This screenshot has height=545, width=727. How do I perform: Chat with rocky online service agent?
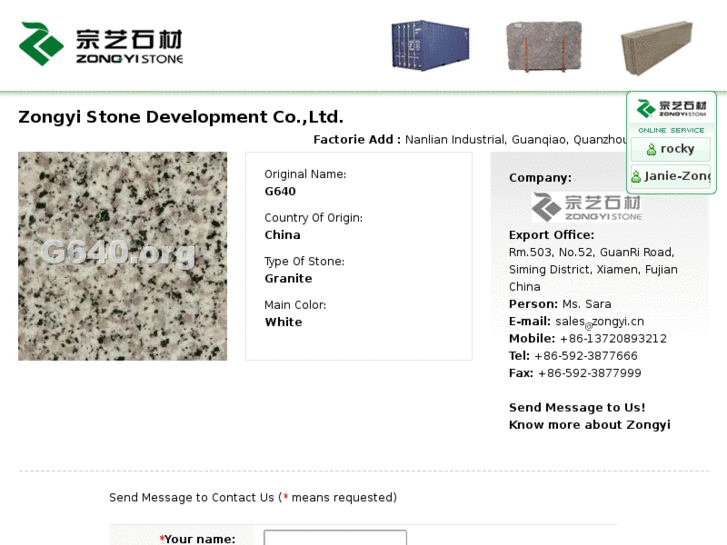(670, 149)
